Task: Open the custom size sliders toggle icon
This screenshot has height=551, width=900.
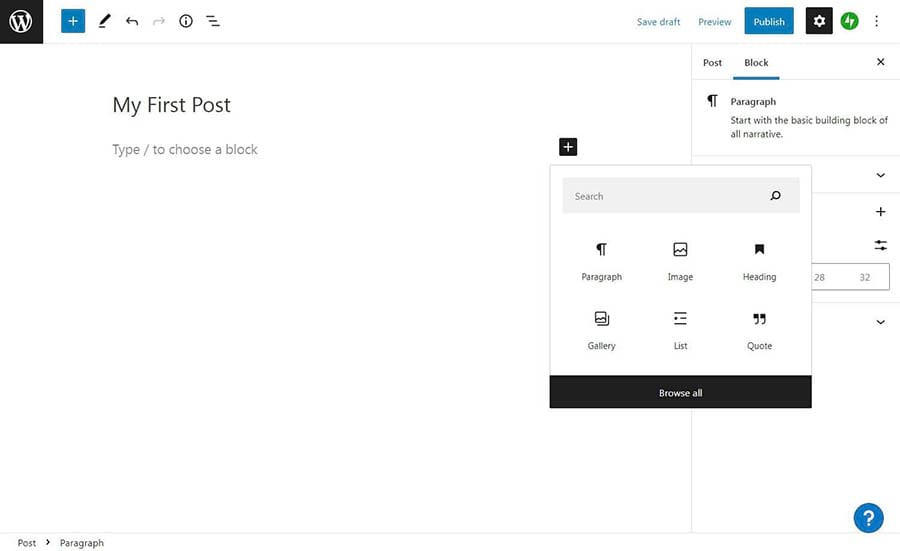Action: click(880, 245)
